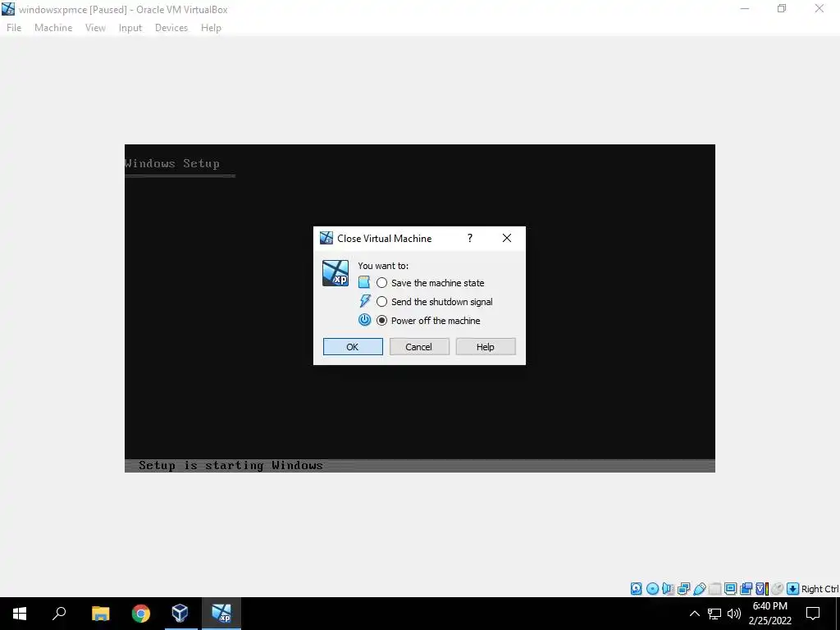
Task: Confirm with the OK button
Action: pyautogui.click(x=353, y=347)
